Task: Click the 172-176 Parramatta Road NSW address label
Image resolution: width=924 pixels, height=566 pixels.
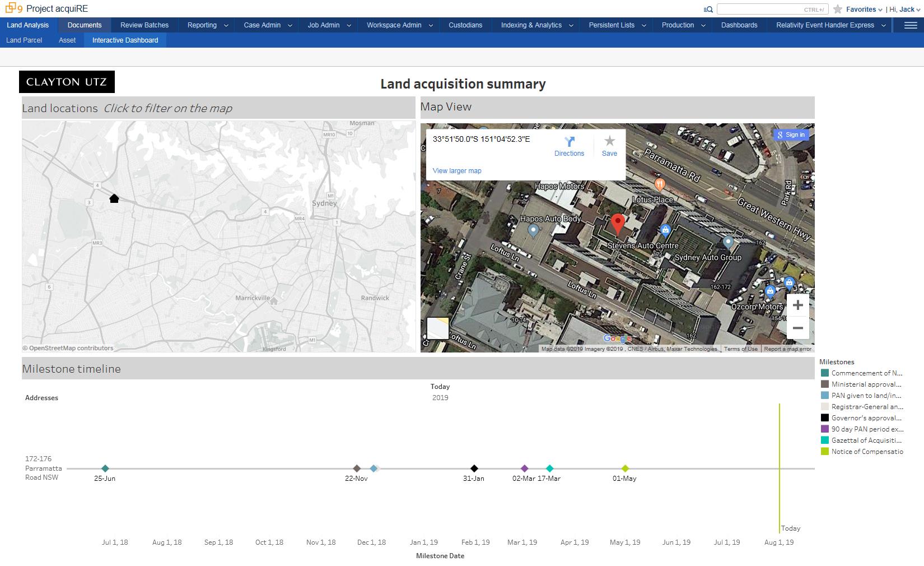Action: click(44, 468)
